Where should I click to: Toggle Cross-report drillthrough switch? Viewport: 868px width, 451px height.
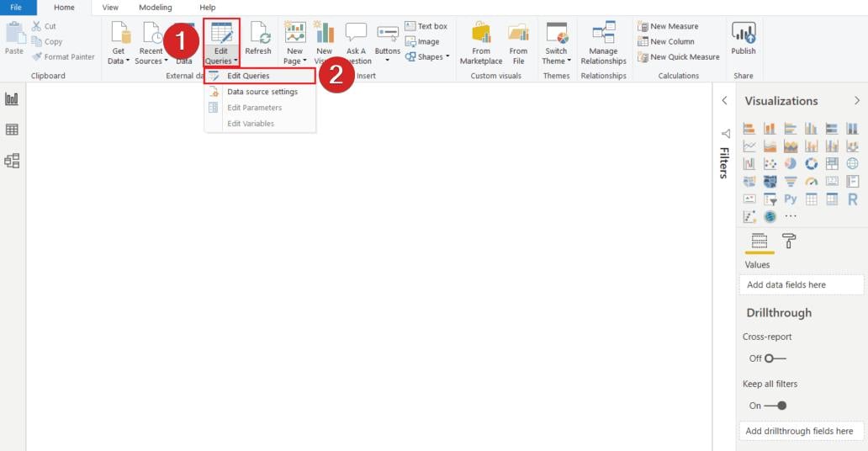[775, 358]
